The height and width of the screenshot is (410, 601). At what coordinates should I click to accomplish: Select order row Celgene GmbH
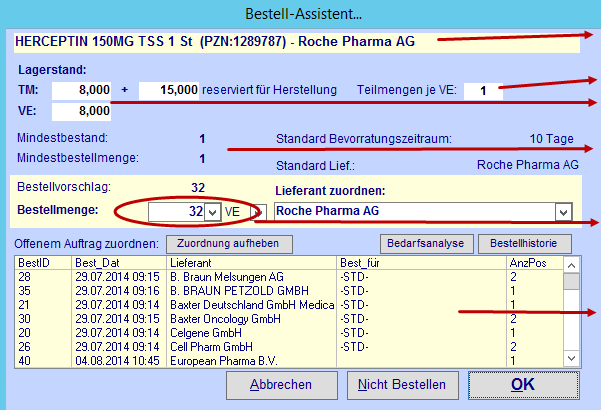click(289, 333)
